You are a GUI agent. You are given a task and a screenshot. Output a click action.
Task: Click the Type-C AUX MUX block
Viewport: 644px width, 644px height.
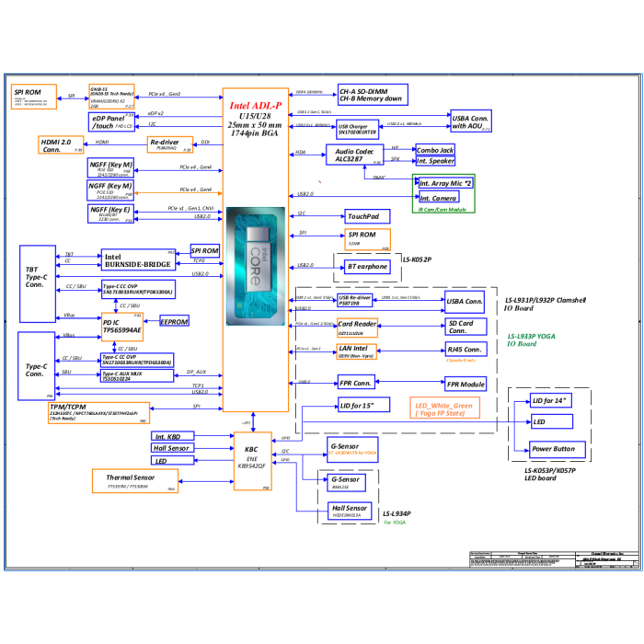[x=137, y=375]
